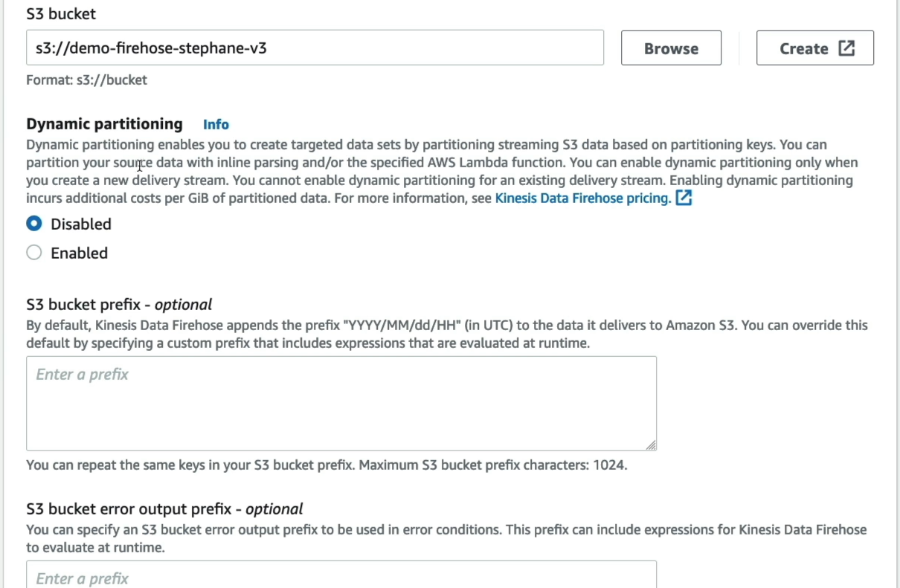Click the "Dynamic partitioning" section heading
The image size is (900, 588).
click(x=104, y=123)
